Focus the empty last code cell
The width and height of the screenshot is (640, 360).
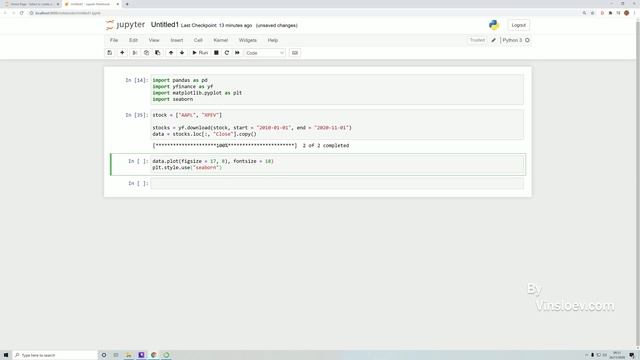click(x=337, y=183)
